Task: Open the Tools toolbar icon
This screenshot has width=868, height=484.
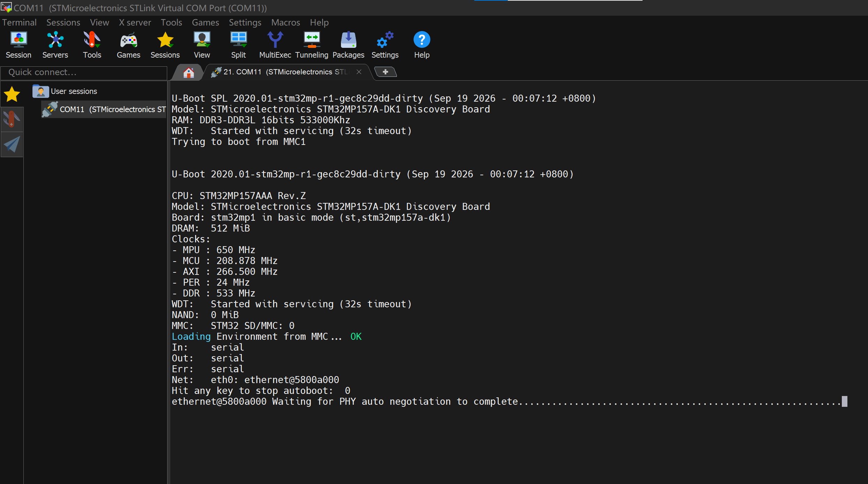Action: coord(92,45)
